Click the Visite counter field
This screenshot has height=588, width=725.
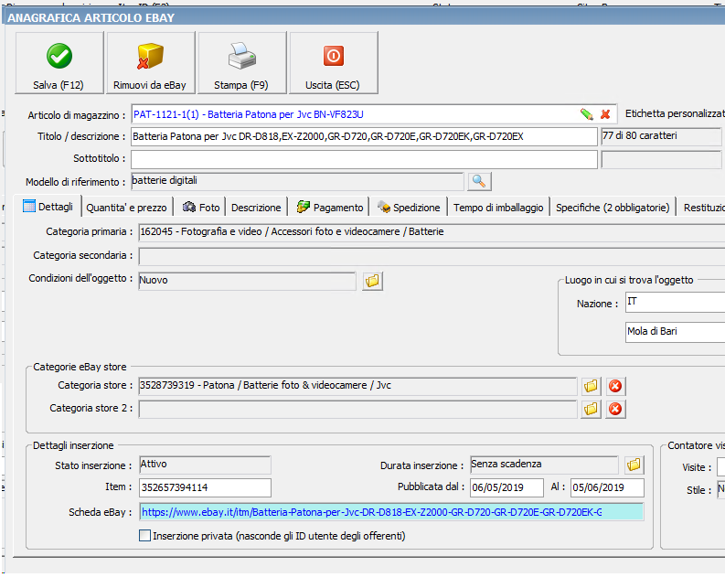[720, 466]
